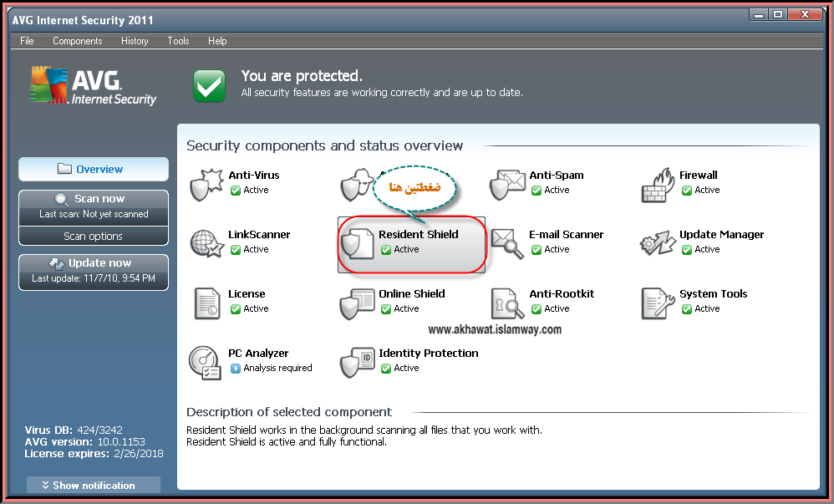The image size is (834, 504).
Task: Select the Update Manager gear icon
Action: click(x=658, y=243)
